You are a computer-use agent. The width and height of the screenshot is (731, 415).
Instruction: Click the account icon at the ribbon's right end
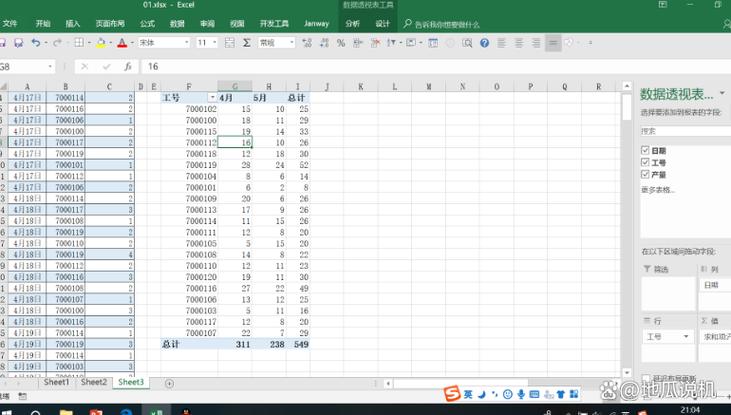point(727,24)
